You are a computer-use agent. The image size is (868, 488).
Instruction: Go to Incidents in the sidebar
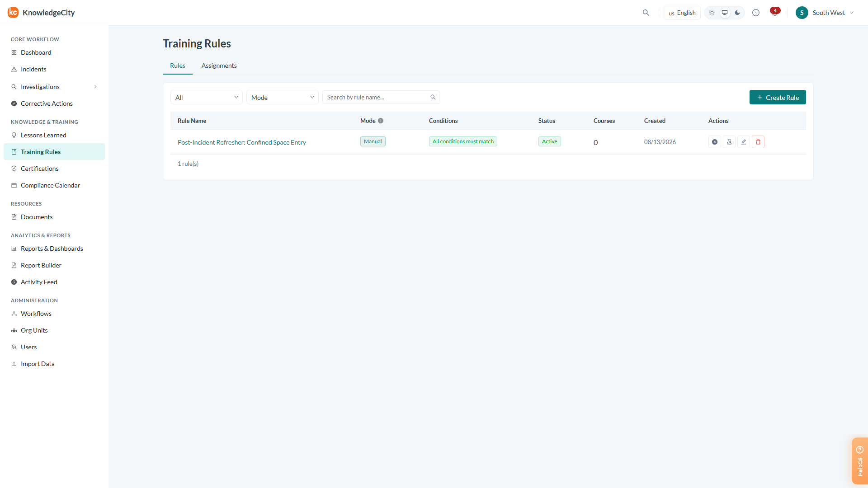(54, 69)
